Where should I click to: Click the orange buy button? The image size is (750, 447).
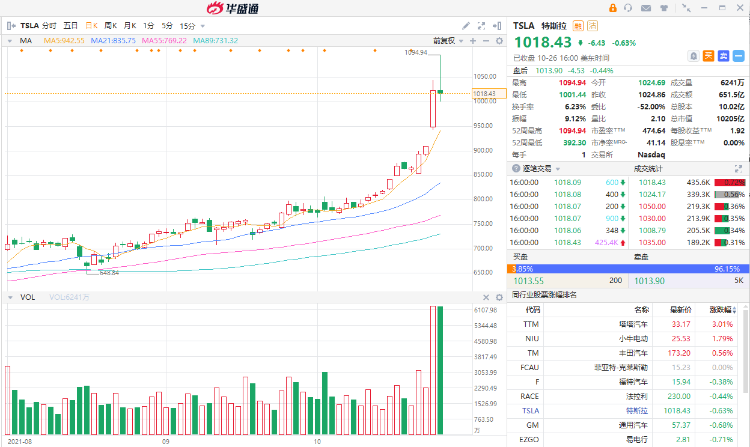[x=708, y=56]
